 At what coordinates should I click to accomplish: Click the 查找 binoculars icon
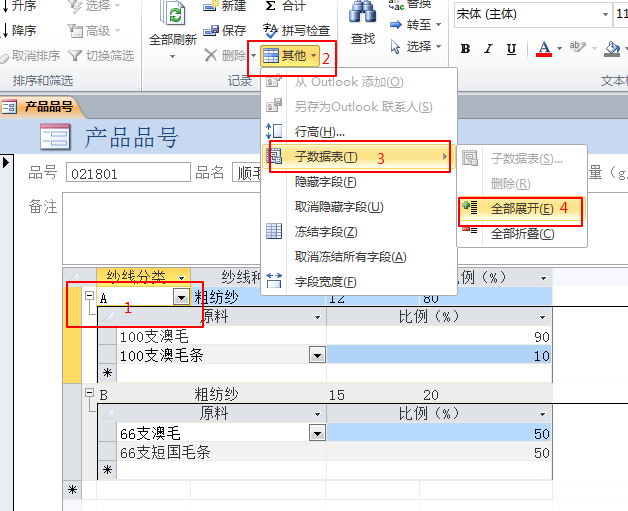362,15
